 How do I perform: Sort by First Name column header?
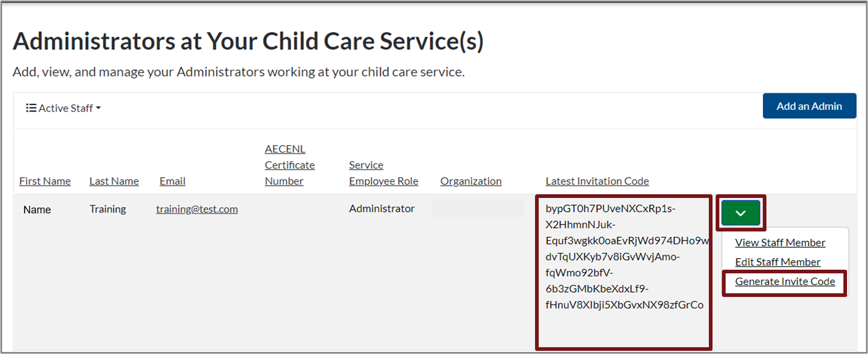point(45,181)
